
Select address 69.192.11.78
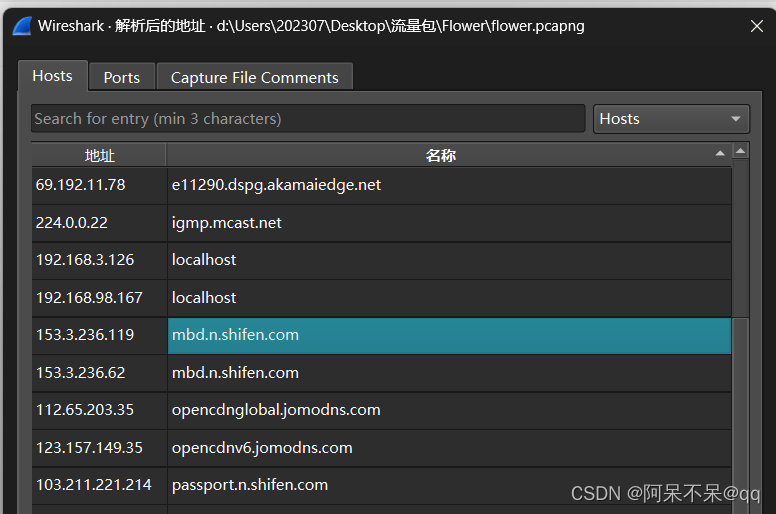pos(99,185)
